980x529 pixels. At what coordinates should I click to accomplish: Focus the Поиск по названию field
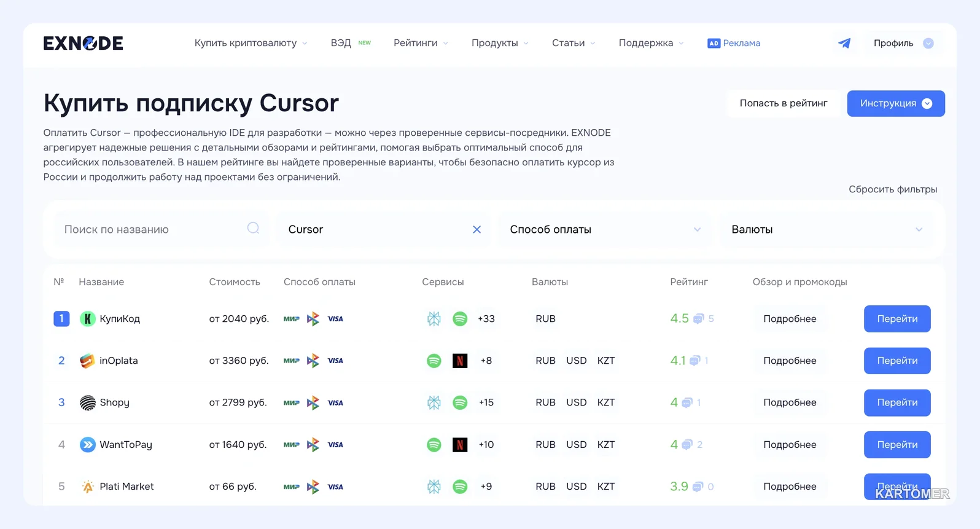(x=161, y=229)
